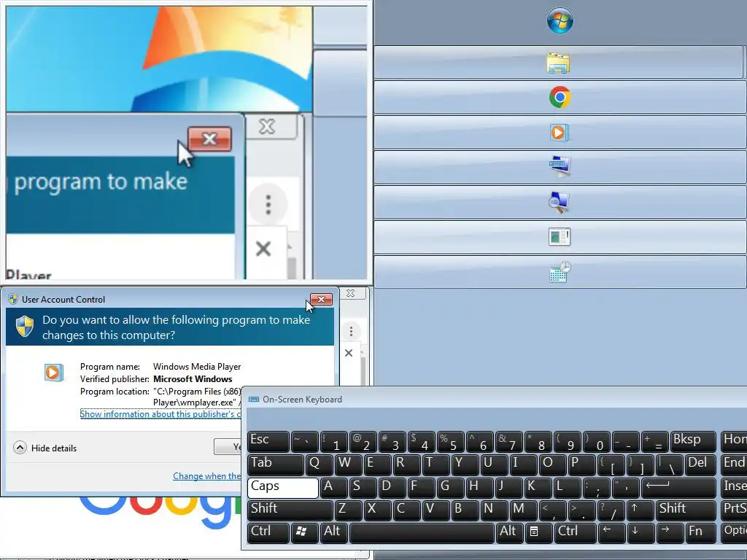The width and height of the screenshot is (747, 560).
Task: Tap the up arrow key
Action: (x=639, y=509)
